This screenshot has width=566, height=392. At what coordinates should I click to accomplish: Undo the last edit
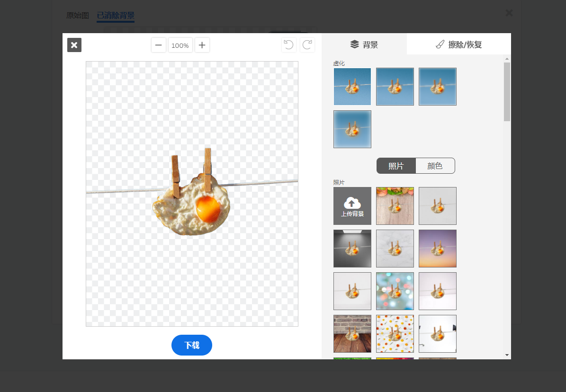[289, 45]
